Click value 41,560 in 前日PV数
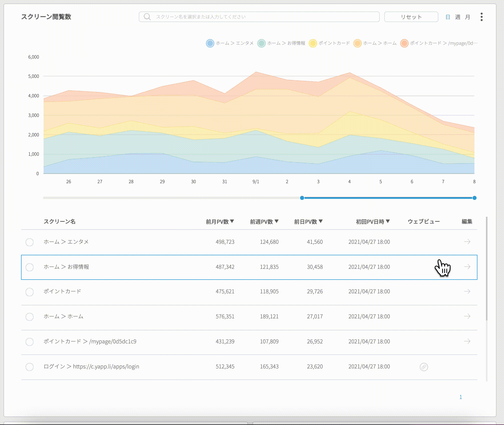 pyautogui.click(x=315, y=242)
